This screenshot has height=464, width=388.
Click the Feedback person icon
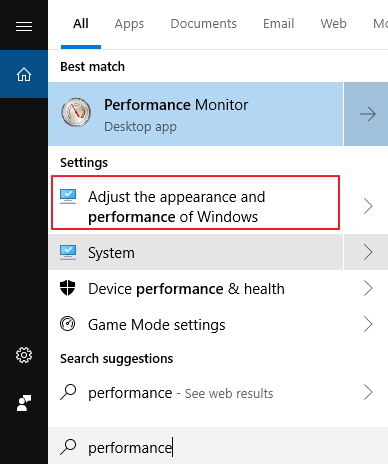[x=24, y=403]
